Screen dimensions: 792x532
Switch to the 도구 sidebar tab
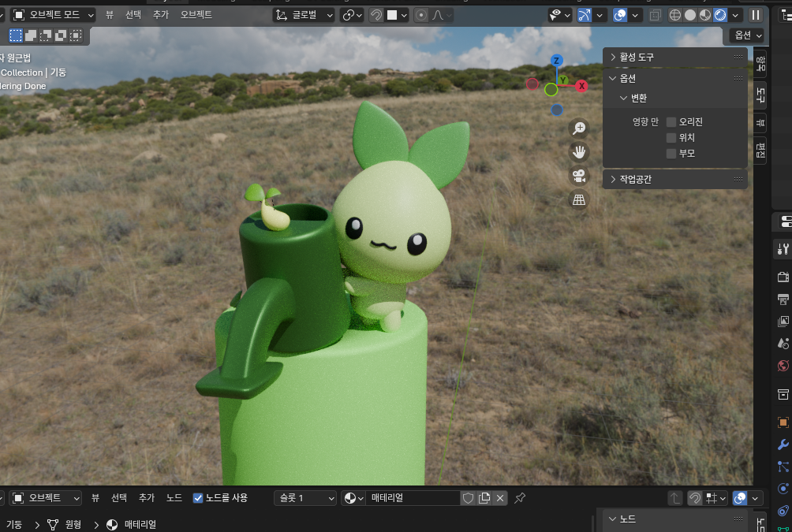[760, 95]
